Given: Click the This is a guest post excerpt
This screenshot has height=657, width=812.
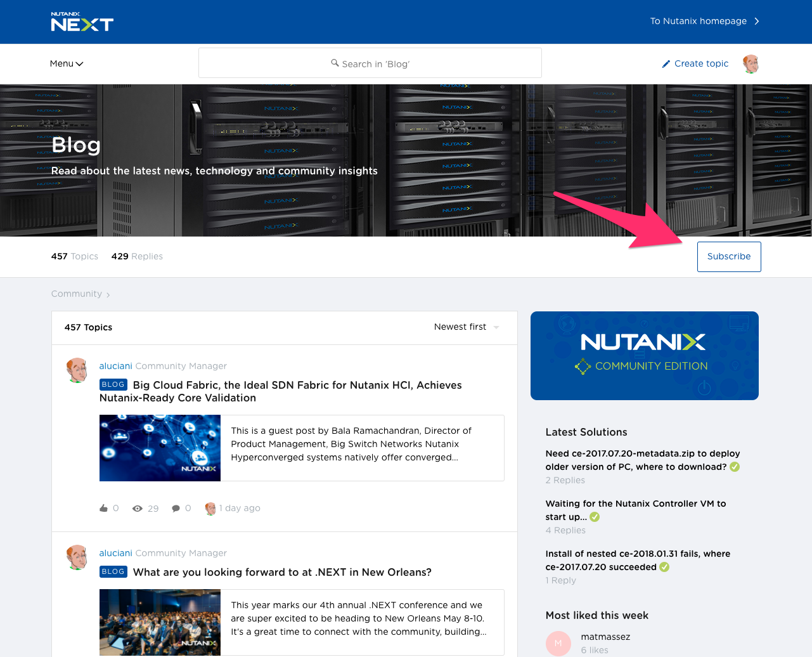Looking at the screenshot, I should [x=351, y=444].
